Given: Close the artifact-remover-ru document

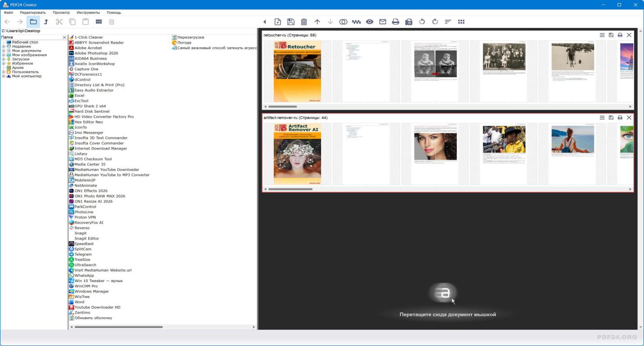Looking at the screenshot, I should coord(629,118).
